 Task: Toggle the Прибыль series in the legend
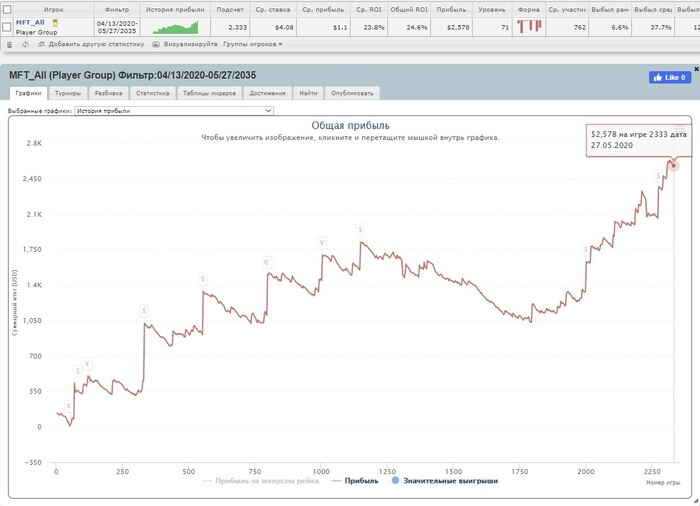[355, 481]
